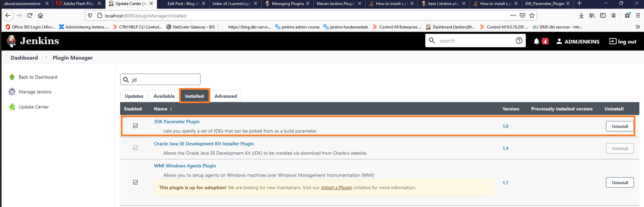This screenshot has width=644, height=207.
Task: Toggle the Oracle Java SE Kit Installer checkbox
Action: coord(135,148)
